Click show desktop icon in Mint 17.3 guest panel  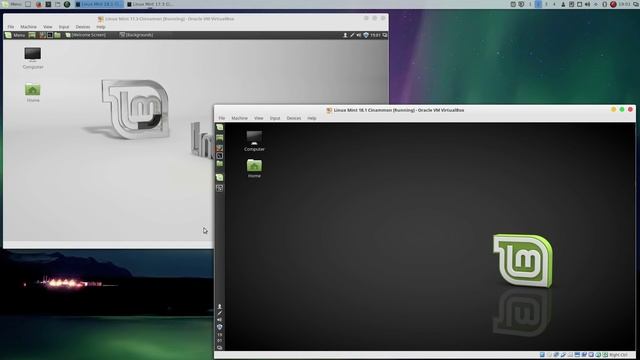click(32, 35)
